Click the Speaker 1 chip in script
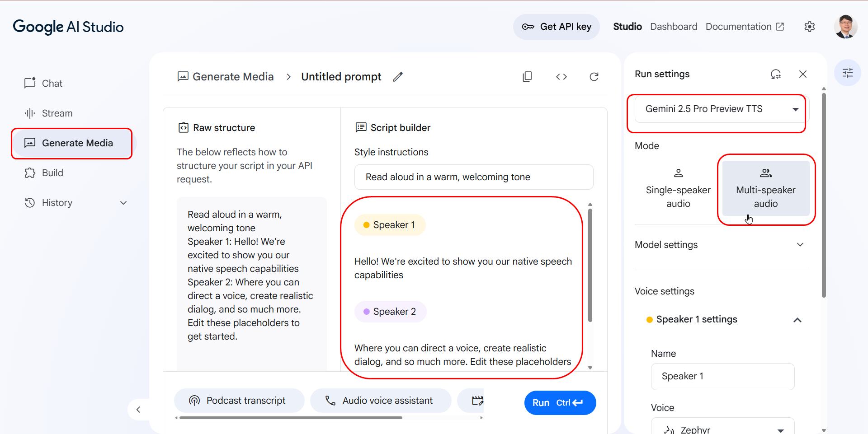868x434 pixels. point(390,225)
